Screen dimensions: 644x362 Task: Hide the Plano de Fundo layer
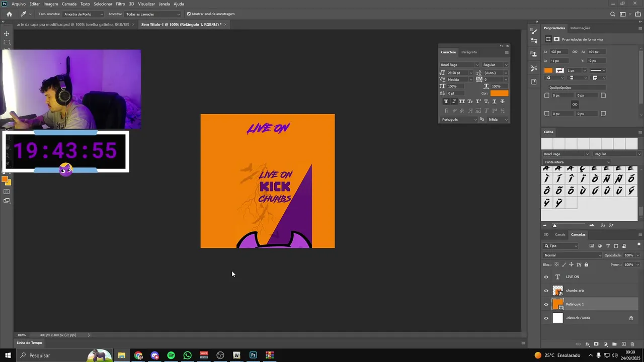tap(546, 318)
